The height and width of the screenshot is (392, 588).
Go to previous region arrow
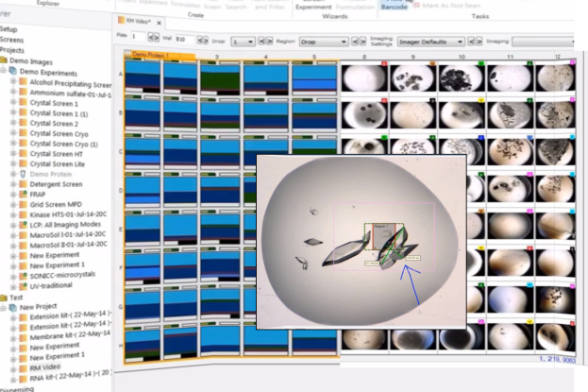[x=355, y=42]
